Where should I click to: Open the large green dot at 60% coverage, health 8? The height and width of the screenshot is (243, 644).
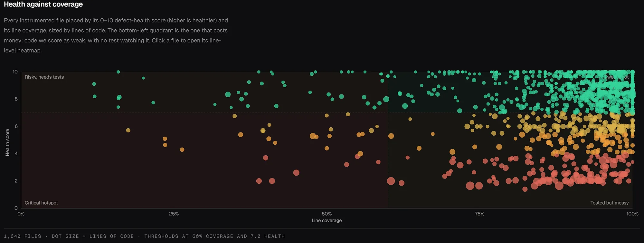pos(386,99)
